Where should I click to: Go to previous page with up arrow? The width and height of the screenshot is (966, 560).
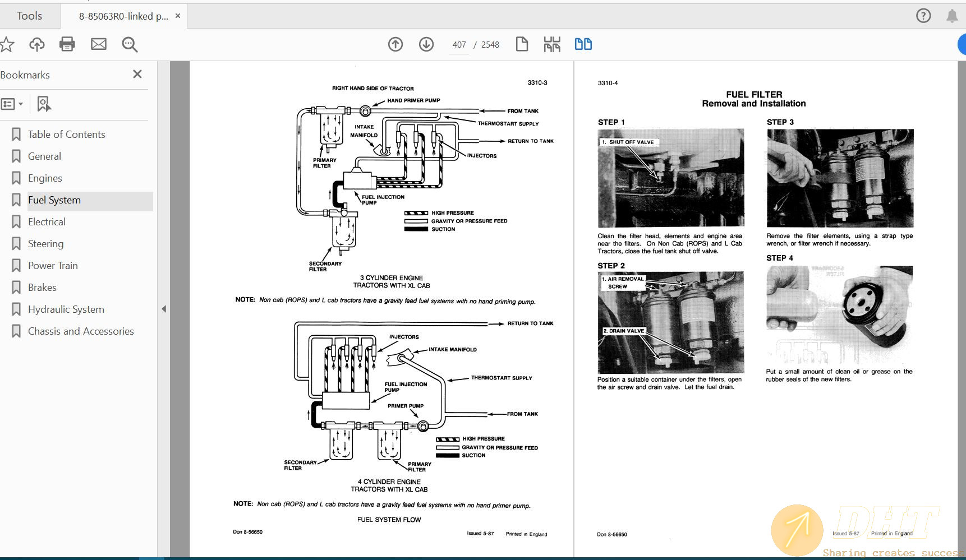coord(395,44)
